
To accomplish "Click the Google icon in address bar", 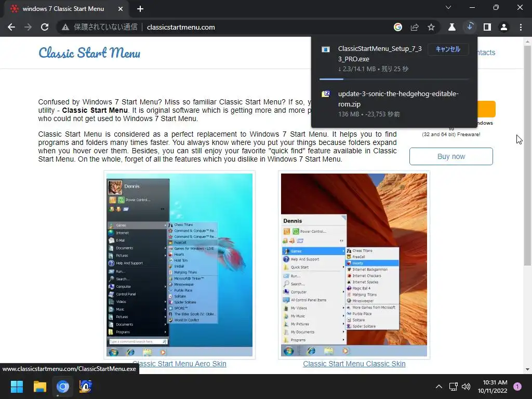I will pos(397,27).
